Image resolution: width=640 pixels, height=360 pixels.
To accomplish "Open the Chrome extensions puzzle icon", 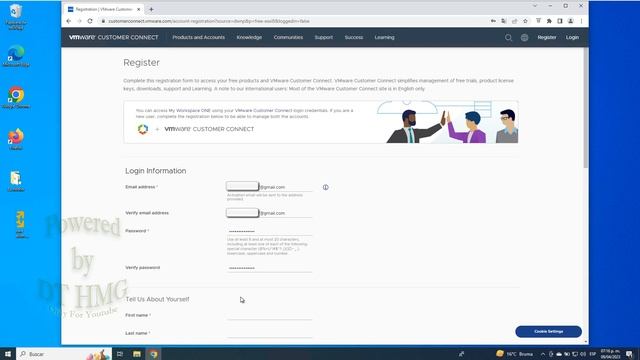I will pos(549,21).
